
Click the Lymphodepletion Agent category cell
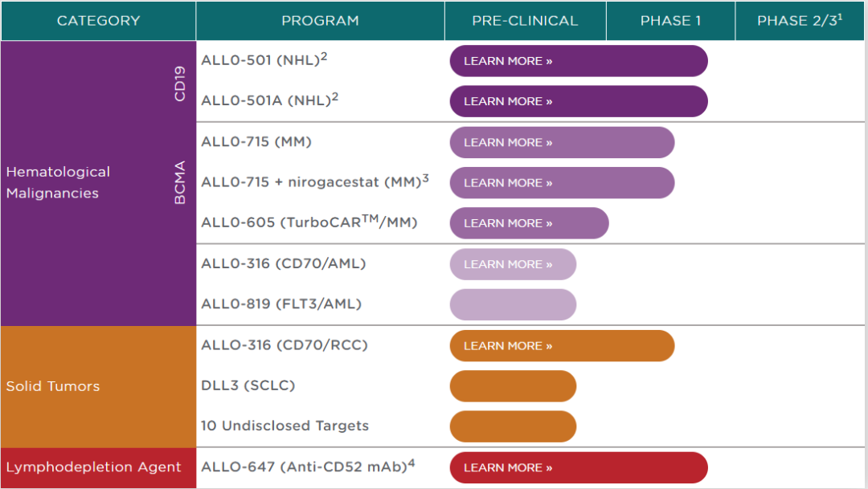93,467
